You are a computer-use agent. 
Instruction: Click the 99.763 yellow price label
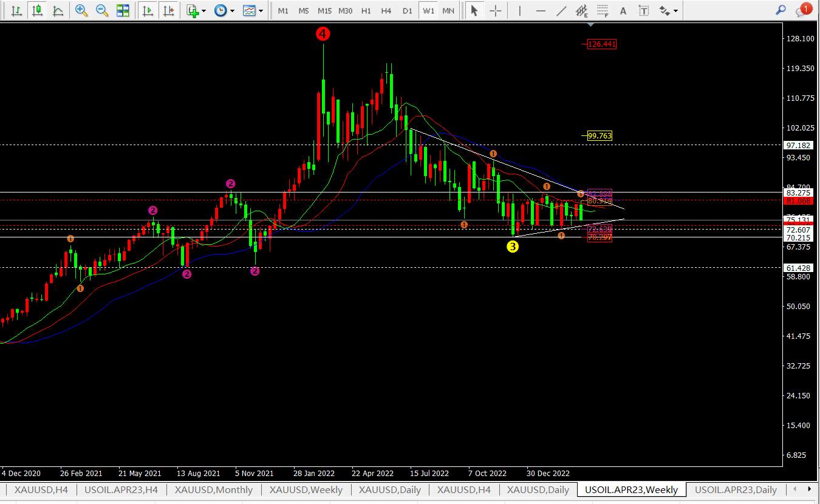pos(600,135)
